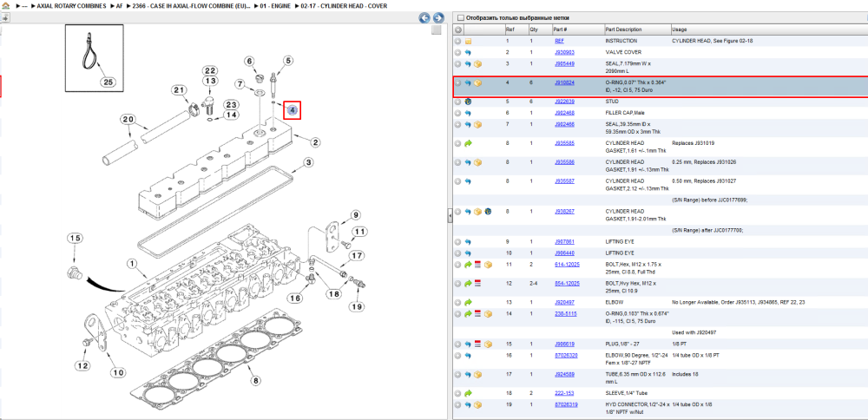Click package icon on TUBE J924589 row
868x420 pixels.
(x=477, y=375)
